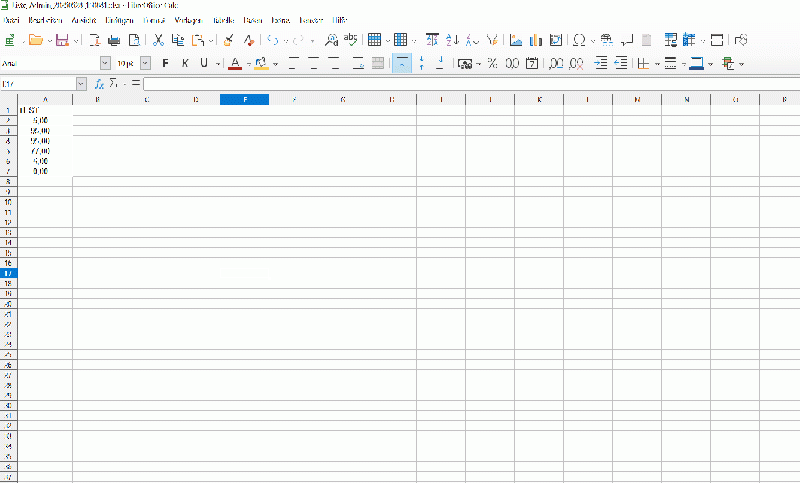Insert special character with Omega icon
Image resolution: width=800 pixels, height=483 pixels.
coord(579,41)
